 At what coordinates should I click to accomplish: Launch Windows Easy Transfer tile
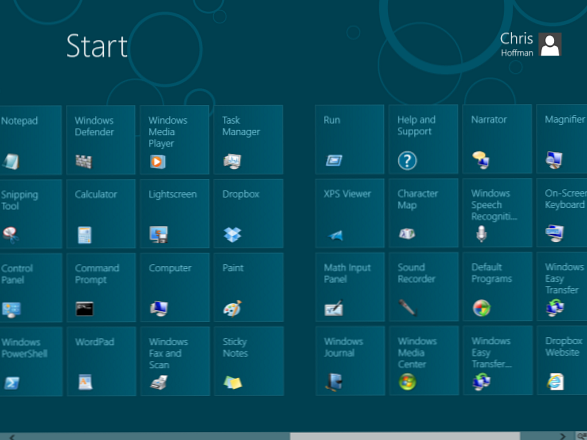coord(562,286)
